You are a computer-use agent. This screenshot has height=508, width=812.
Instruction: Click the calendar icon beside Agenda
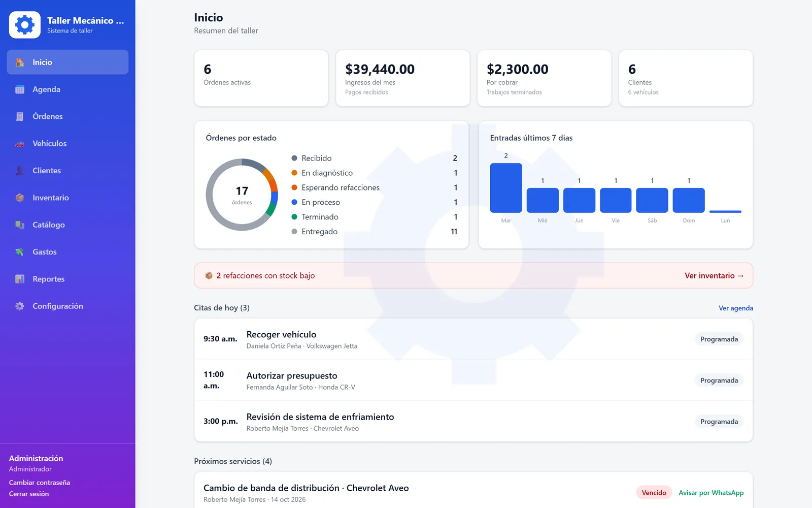coord(20,89)
